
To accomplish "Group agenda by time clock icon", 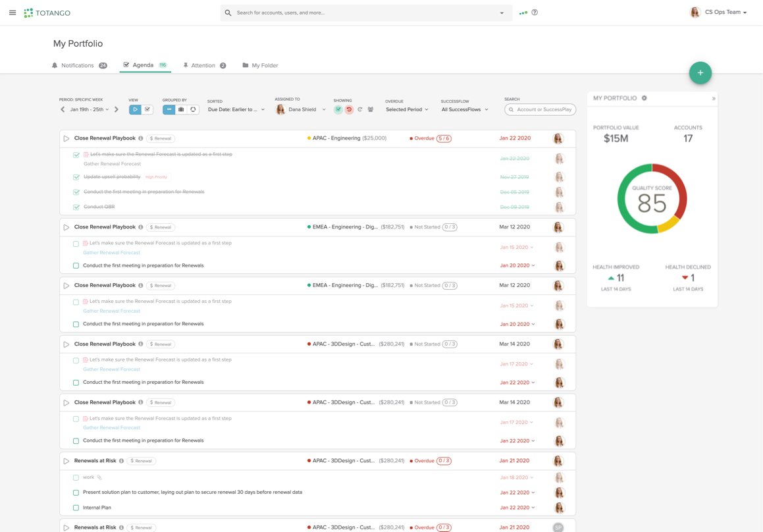I will [193, 110].
